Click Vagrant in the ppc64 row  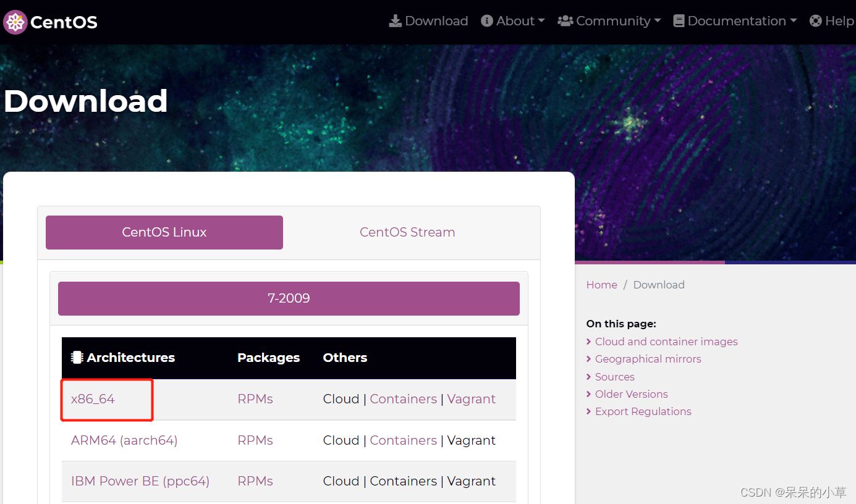pos(472,481)
